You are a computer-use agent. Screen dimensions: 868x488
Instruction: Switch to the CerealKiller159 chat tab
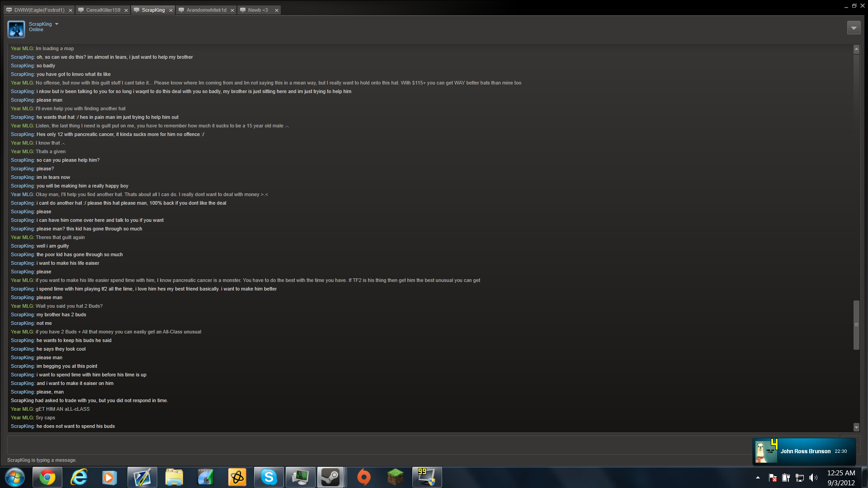(103, 10)
